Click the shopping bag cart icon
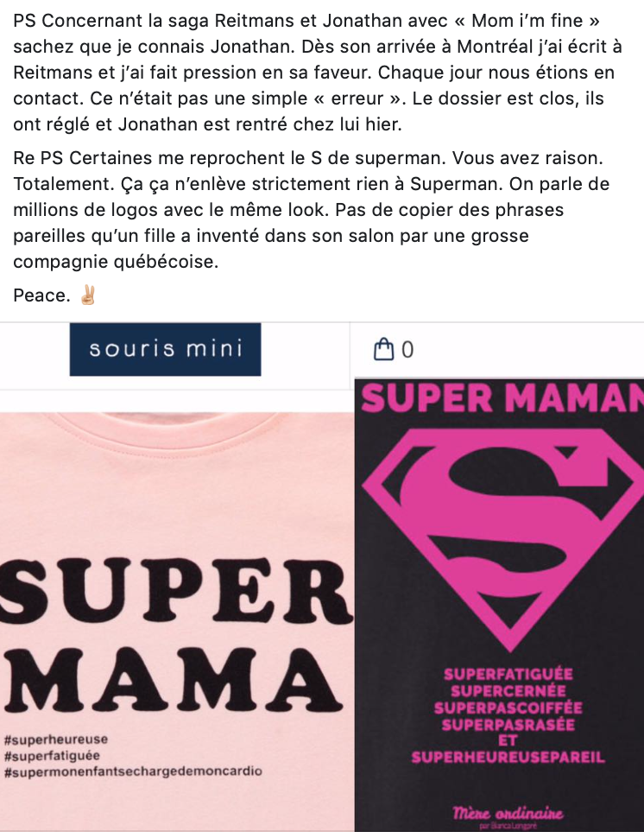 tap(383, 350)
